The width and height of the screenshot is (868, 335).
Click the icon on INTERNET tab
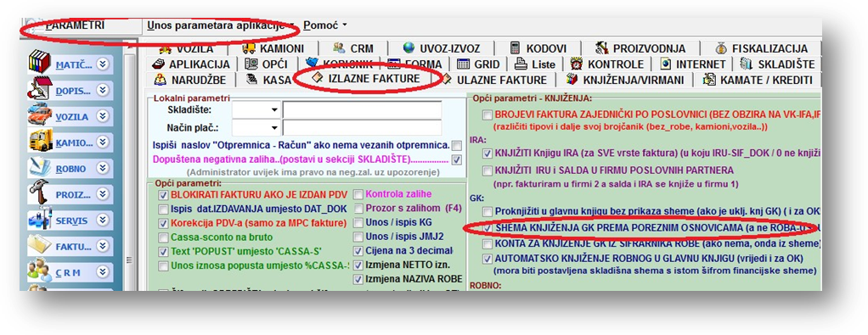[665, 64]
